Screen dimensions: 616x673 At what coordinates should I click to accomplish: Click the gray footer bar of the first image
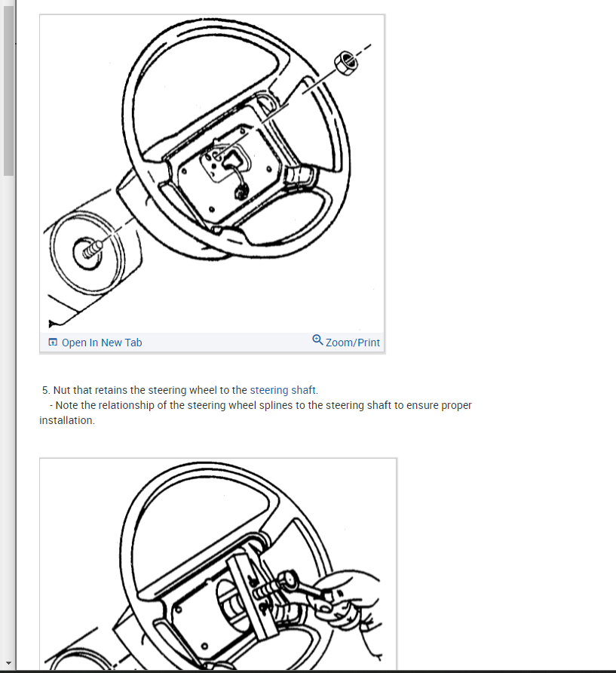click(x=213, y=342)
